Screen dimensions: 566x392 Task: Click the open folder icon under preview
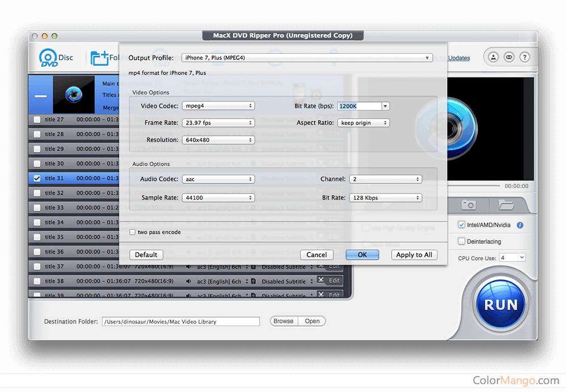(505, 205)
